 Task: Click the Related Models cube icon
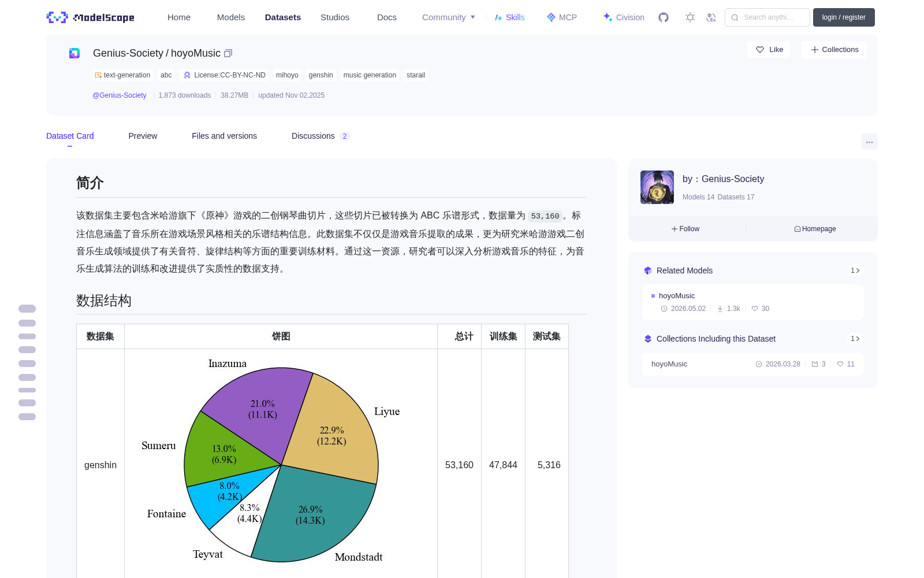click(x=648, y=271)
